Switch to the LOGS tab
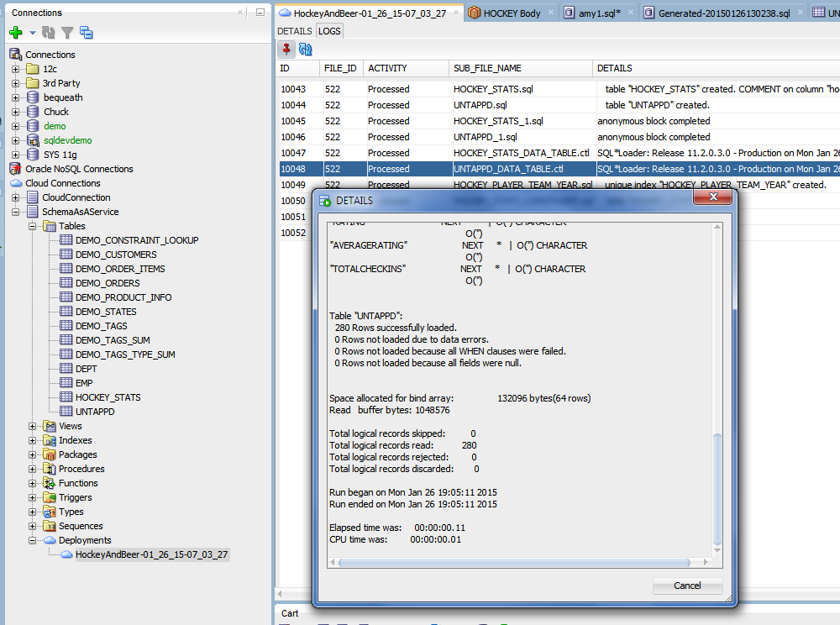This screenshot has height=625, width=840. (x=329, y=31)
